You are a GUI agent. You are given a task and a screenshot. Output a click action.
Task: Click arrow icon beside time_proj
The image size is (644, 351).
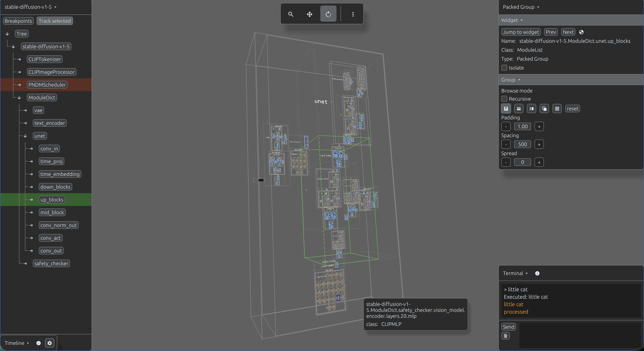pos(31,161)
